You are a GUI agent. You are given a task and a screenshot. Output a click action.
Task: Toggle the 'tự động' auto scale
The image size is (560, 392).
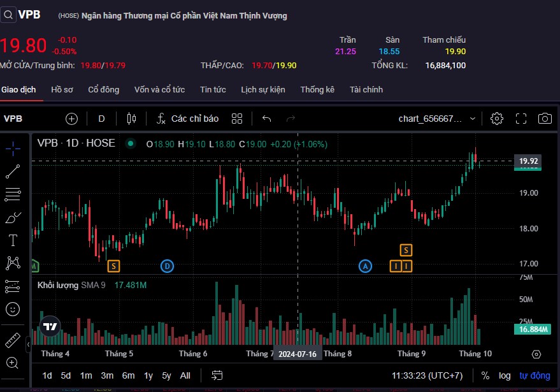point(535,375)
